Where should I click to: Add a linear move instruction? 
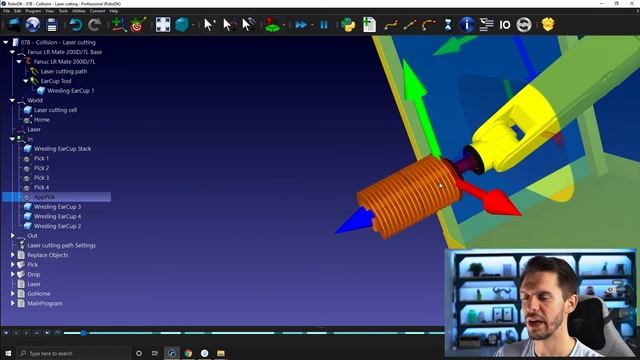(x=410, y=25)
